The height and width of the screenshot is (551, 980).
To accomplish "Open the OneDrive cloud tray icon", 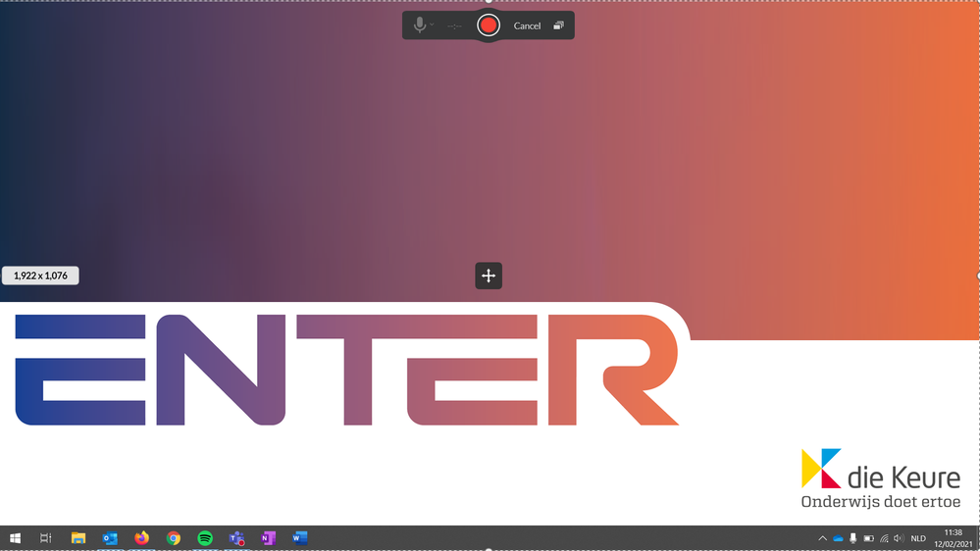I will coord(838,538).
